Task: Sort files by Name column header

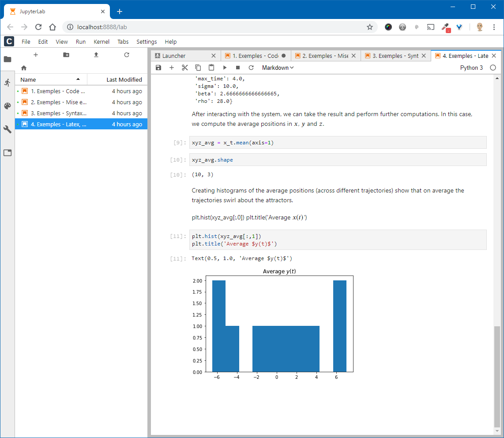Action: click(51, 79)
